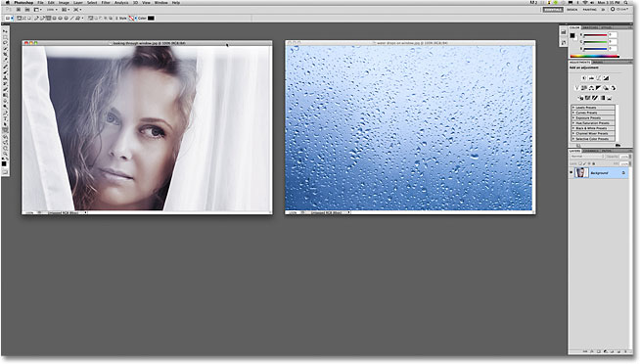Add a Black & White adjustment icon
This screenshot has height=364, width=640.
598,88
